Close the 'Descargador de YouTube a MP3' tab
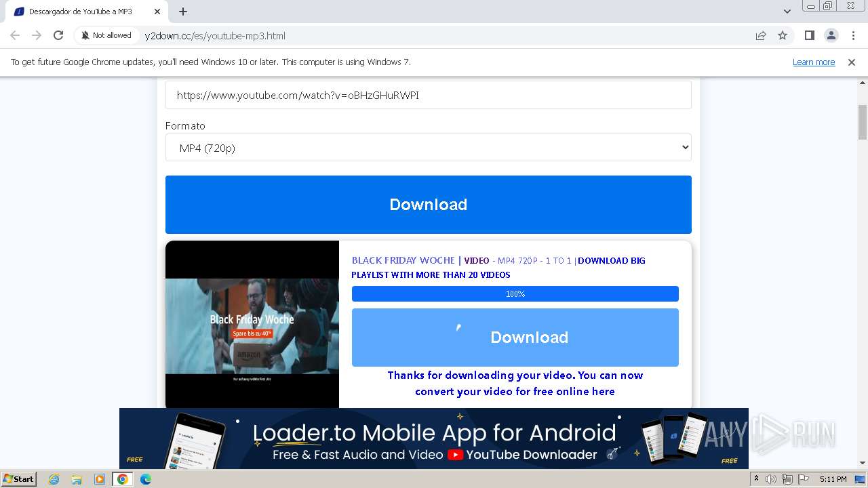Screen dimensions: 868x488 pyautogui.click(x=157, y=12)
